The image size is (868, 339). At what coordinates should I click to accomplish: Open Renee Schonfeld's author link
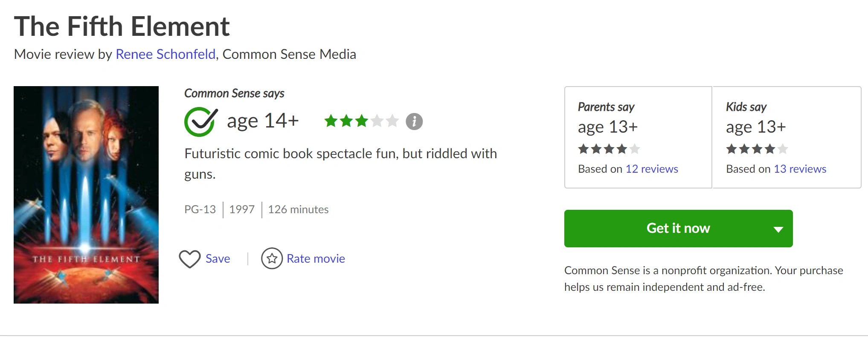point(165,54)
